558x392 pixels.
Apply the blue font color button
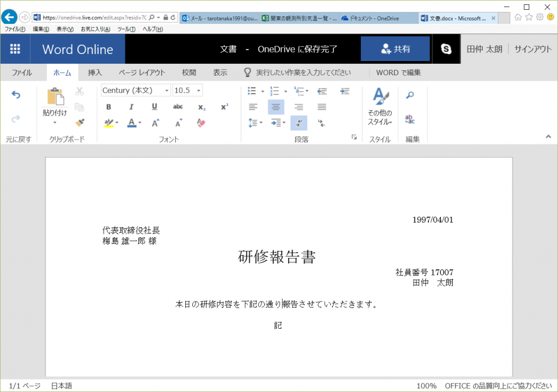(x=132, y=123)
